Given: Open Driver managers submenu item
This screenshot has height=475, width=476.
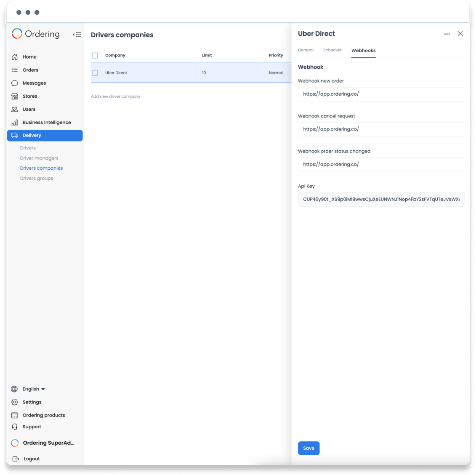Looking at the screenshot, I should [x=39, y=158].
